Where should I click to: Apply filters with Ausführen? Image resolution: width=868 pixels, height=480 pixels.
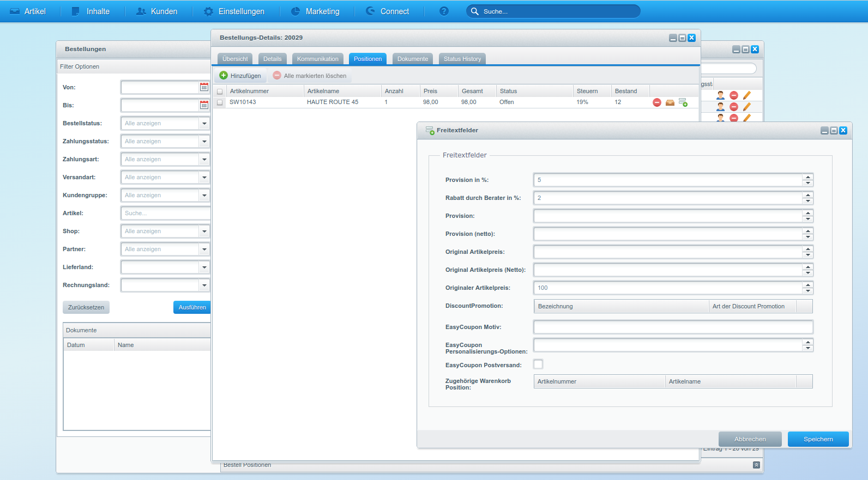[192, 307]
